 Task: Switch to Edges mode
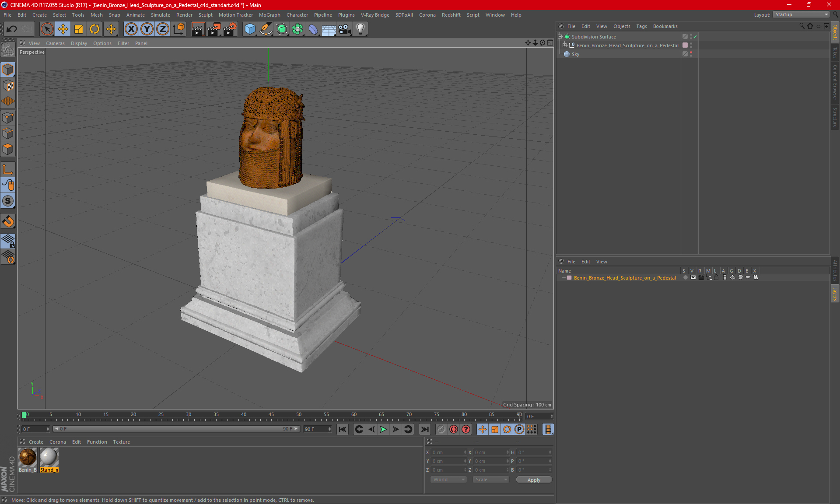(x=8, y=133)
